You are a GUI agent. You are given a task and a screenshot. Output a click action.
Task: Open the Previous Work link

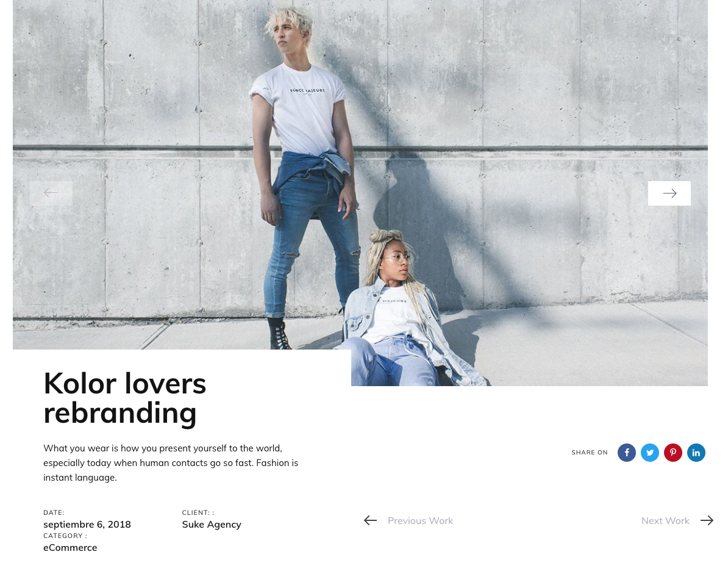click(x=420, y=521)
